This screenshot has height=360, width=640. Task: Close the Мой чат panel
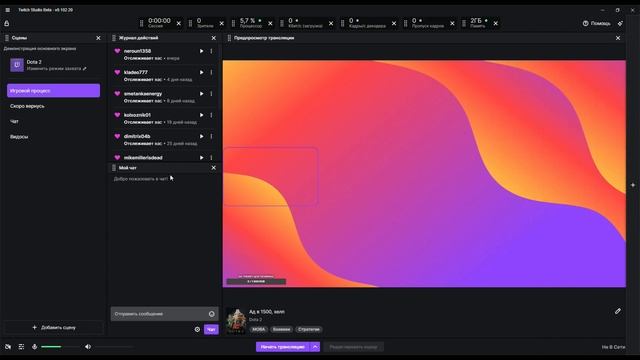213,168
